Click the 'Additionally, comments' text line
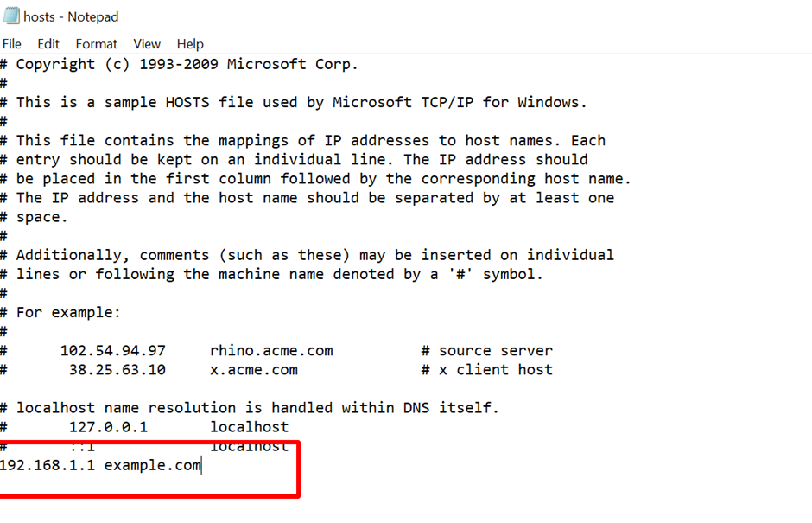 314,255
